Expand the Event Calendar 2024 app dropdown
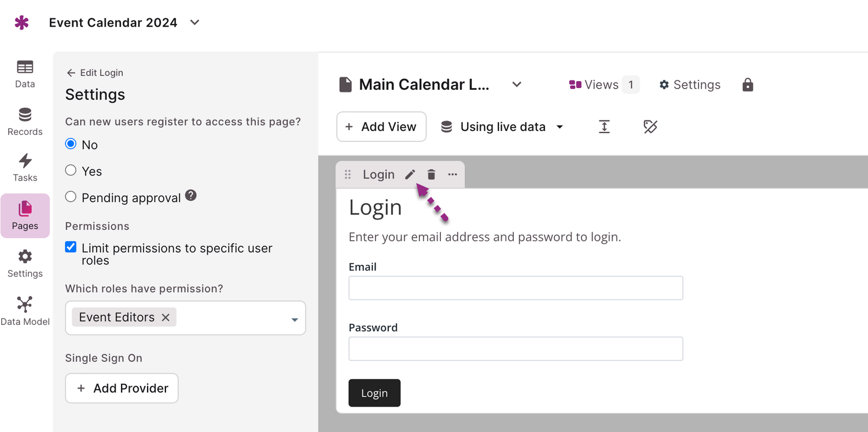The width and height of the screenshot is (868, 432). point(195,23)
